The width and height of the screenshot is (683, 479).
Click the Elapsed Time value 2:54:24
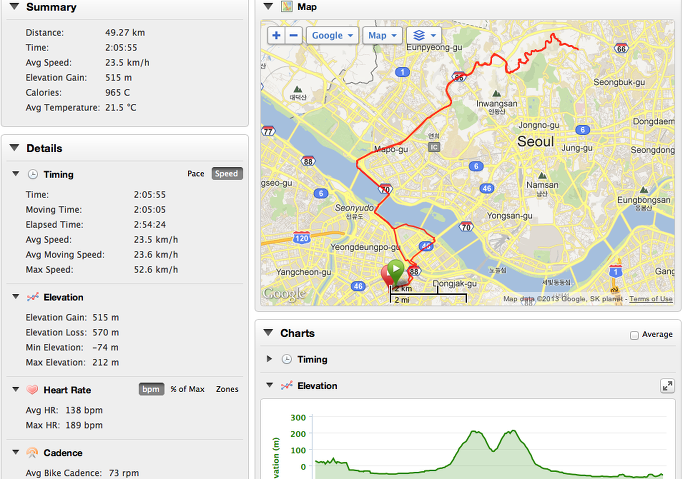pyautogui.click(x=149, y=225)
